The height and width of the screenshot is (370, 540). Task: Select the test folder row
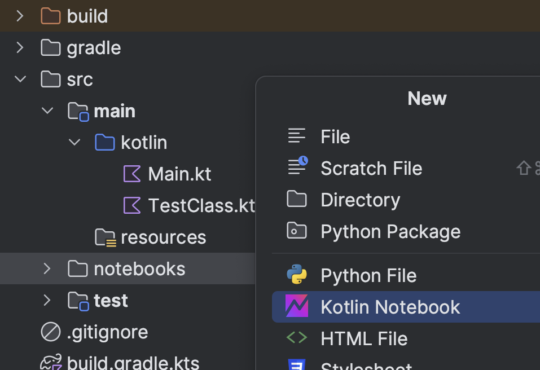[127, 300]
